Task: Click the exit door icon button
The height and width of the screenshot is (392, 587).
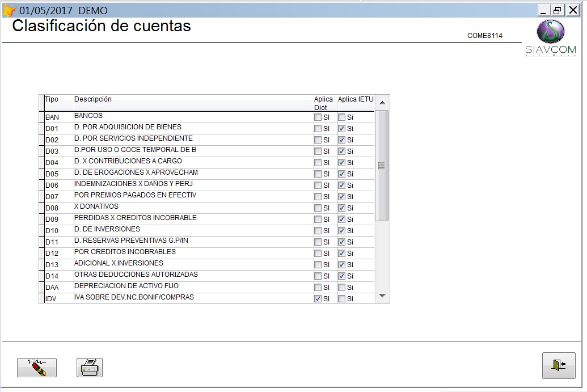Action: click(559, 365)
